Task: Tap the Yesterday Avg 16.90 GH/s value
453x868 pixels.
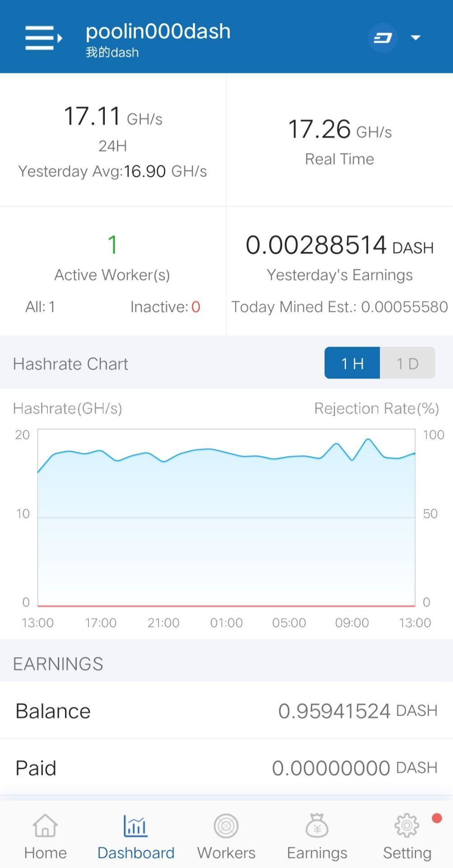Action: click(x=112, y=171)
